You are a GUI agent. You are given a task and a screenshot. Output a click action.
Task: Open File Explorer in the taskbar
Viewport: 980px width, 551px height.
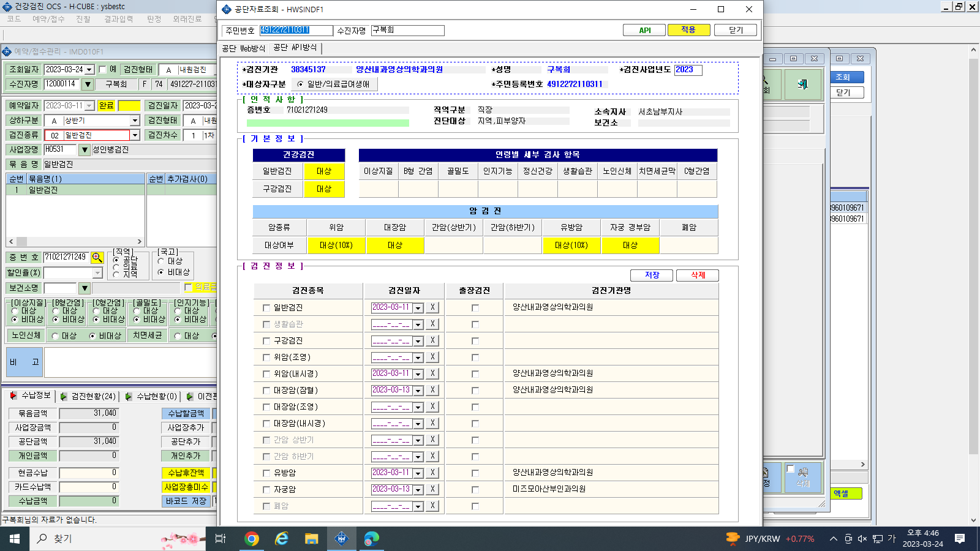311,539
